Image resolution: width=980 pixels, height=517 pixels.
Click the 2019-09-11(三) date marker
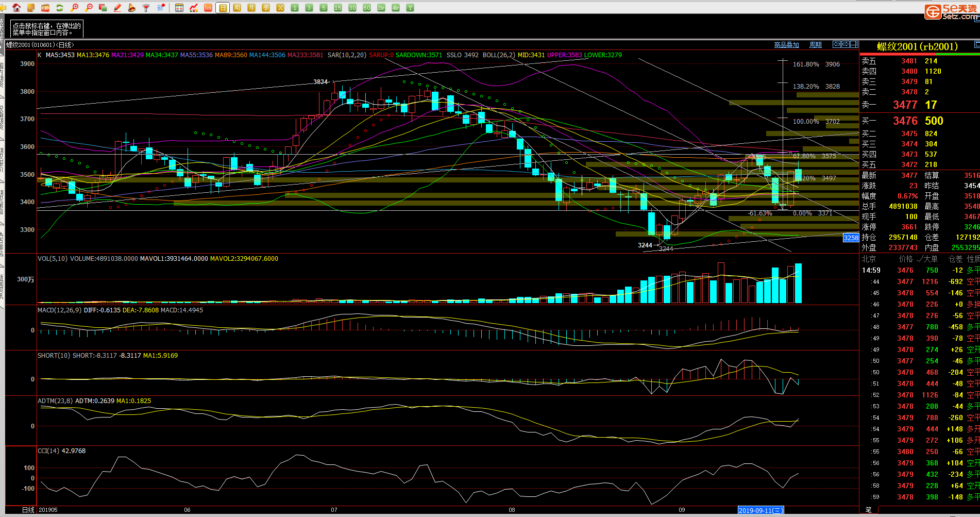click(x=761, y=510)
